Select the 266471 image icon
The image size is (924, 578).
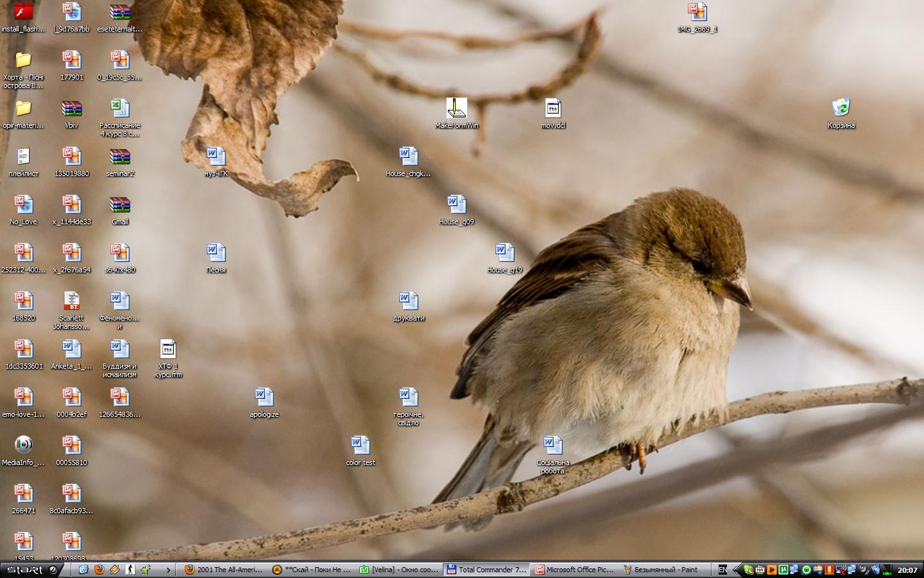click(x=24, y=499)
